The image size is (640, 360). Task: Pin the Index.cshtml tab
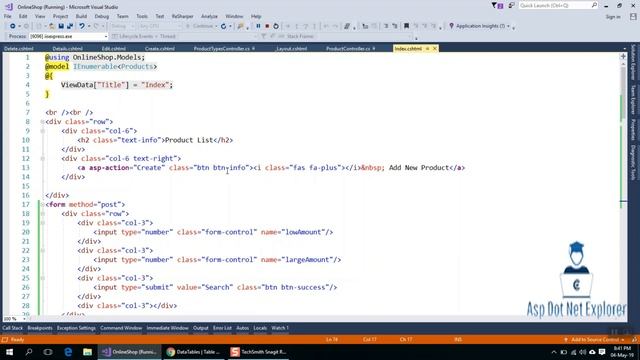click(427, 49)
